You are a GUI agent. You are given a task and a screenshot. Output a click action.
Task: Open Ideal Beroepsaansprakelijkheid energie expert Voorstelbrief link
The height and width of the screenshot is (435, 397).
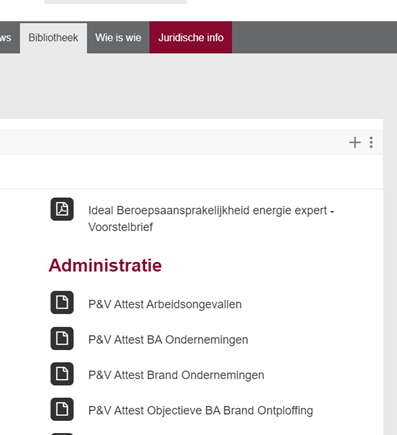coord(211,219)
